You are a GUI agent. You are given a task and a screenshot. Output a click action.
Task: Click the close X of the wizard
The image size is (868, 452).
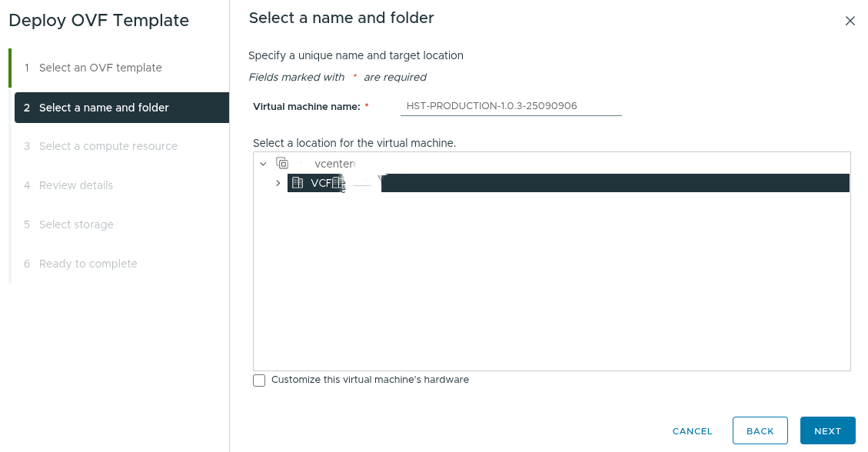pos(850,21)
